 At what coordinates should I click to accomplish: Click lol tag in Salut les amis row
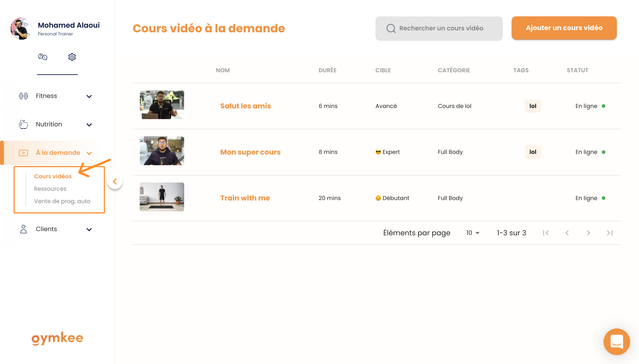pyautogui.click(x=533, y=106)
